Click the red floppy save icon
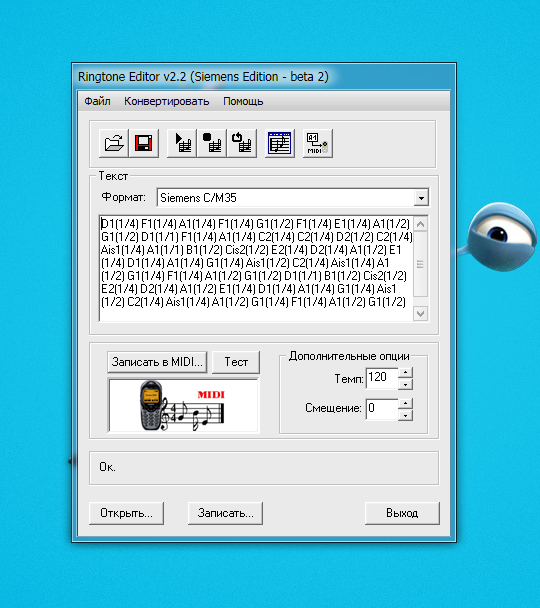This screenshot has height=608, width=540. [144, 143]
